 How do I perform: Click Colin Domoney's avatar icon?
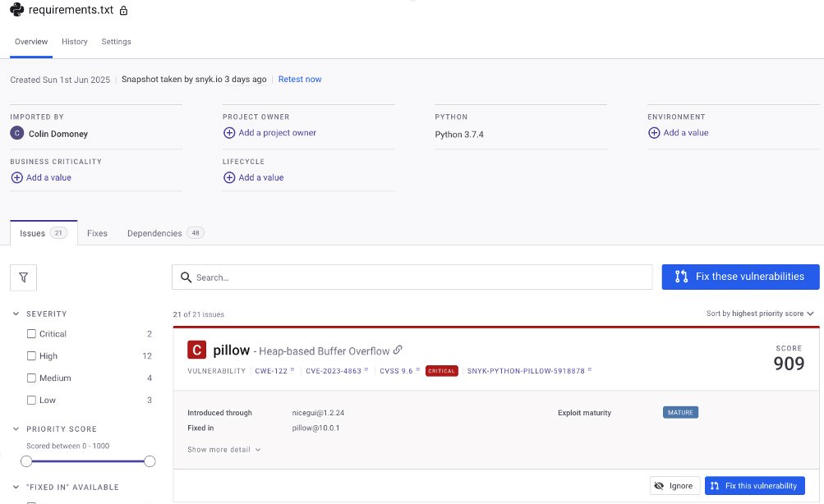tap(16, 133)
